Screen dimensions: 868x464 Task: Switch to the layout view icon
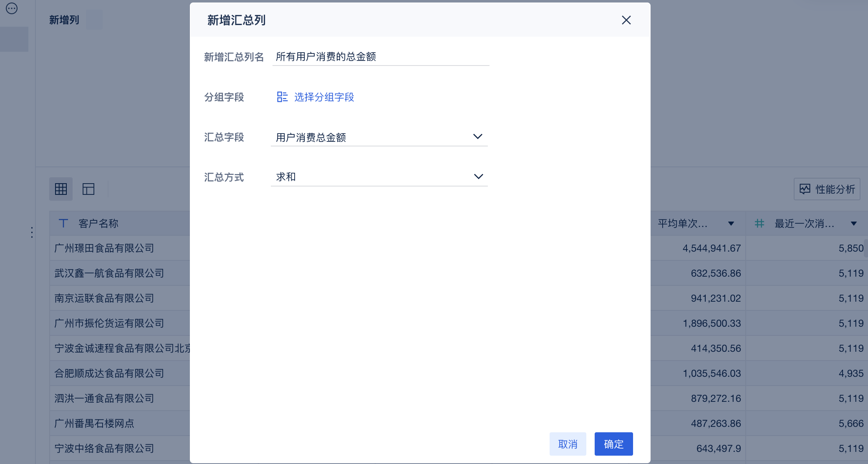[x=88, y=189]
